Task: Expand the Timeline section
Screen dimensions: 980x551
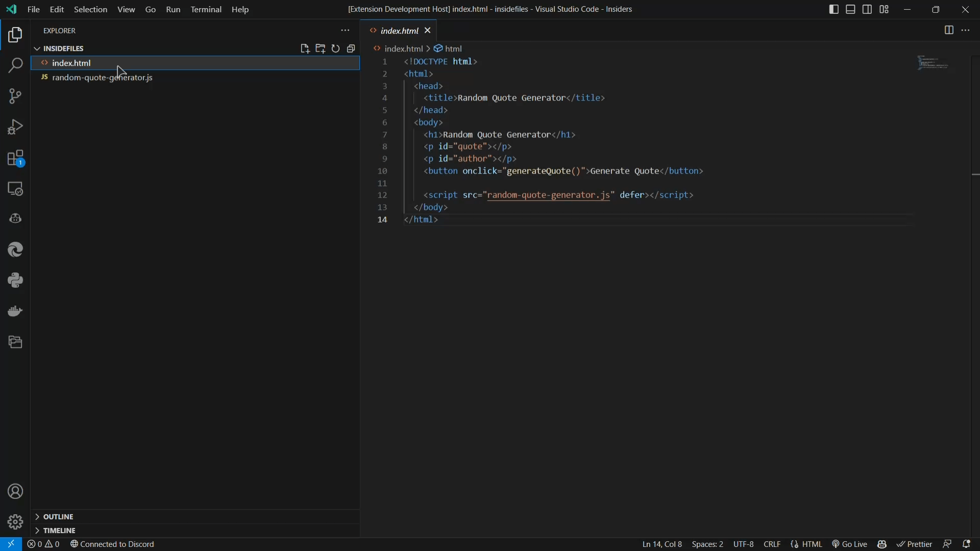Action: pyautogui.click(x=196, y=530)
